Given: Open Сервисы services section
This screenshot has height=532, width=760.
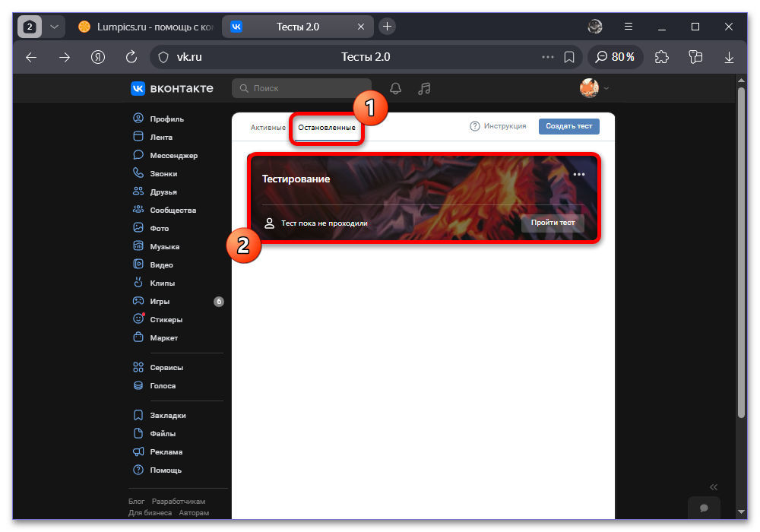Looking at the screenshot, I should 158,367.
